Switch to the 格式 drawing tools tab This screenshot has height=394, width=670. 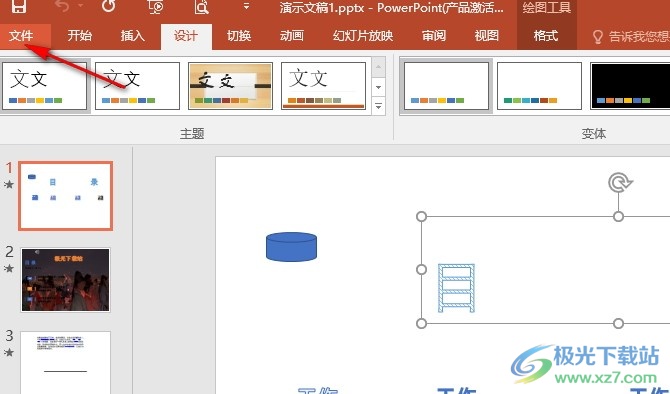click(x=546, y=36)
